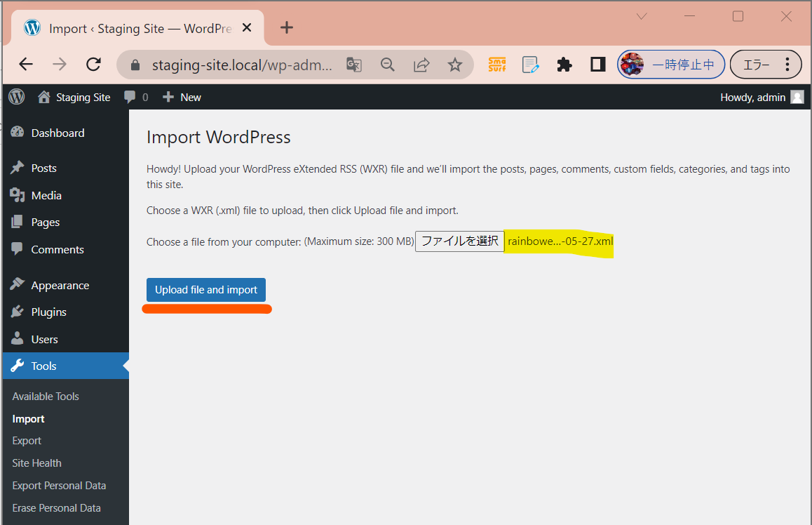This screenshot has height=525, width=812.
Task: Click Upload file and import button
Action: (x=206, y=290)
